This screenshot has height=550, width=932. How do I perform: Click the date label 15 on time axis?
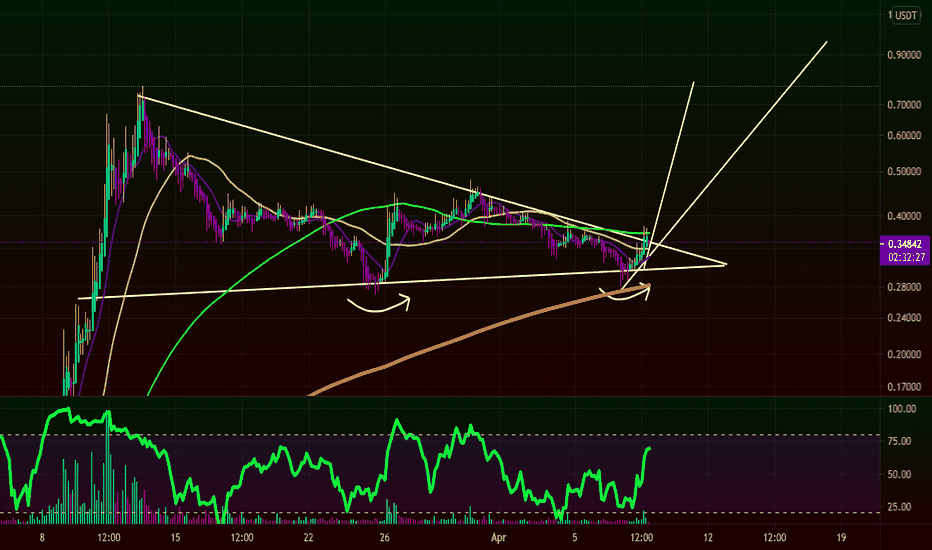pos(175,538)
